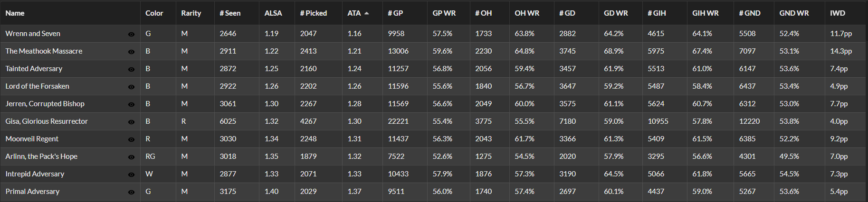Toggle the eye icon on Primal Adversary row
The width and height of the screenshot is (868, 202).
131,192
